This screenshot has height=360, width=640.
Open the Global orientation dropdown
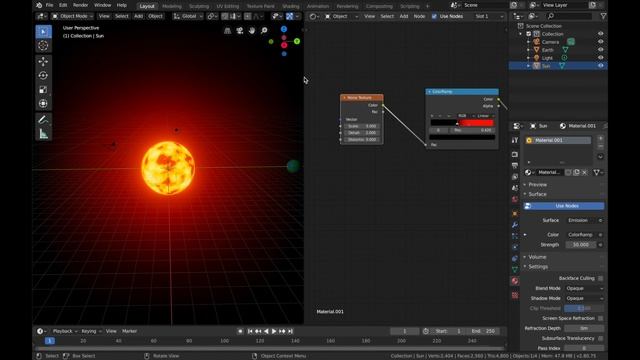click(187, 16)
